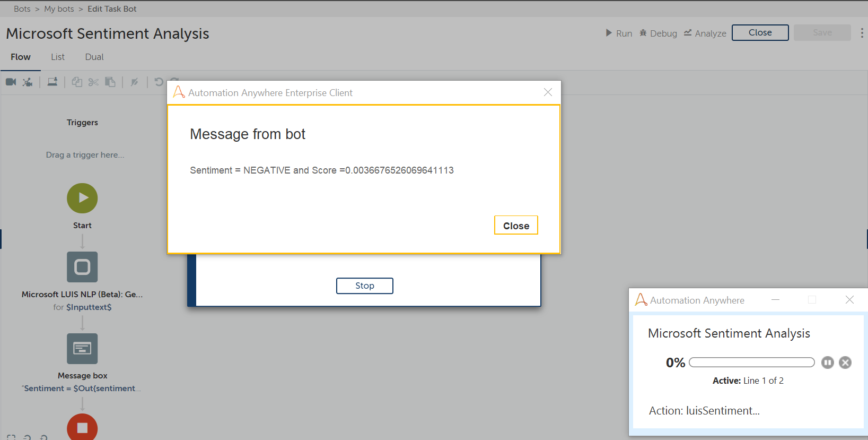The width and height of the screenshot is (868, 440).
Task: Cancel the bot run with the X circle icon
Action: click(x=845, y=363)
